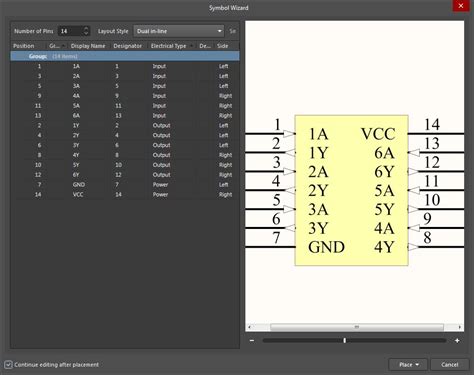Select display name 5Y cell
Screen dimensions: 474x375
[x=76, y=165]
